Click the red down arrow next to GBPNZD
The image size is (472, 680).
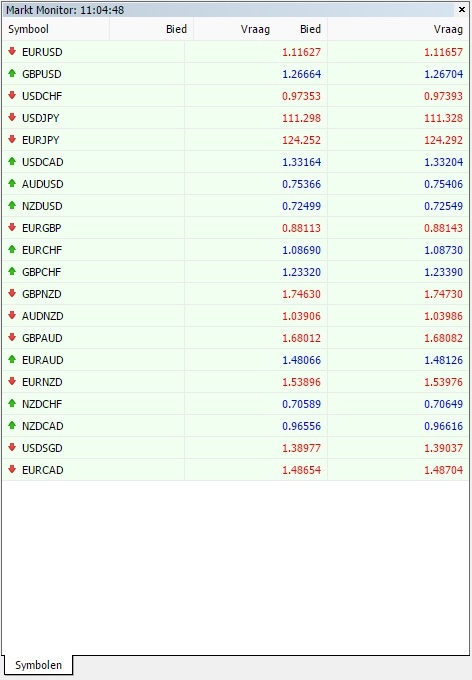(x=12, y=294)
